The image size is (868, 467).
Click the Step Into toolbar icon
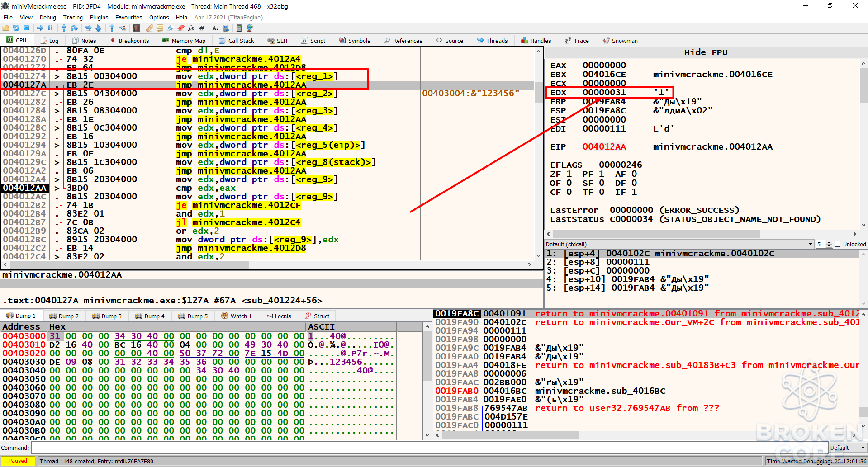pyautogui.click(x=64, y=28)
